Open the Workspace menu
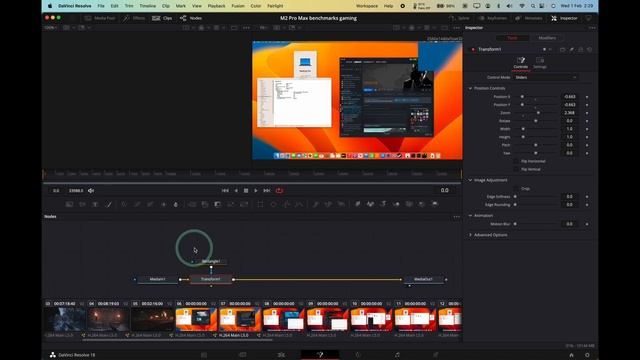The image size is (640, 360). point(367,6)
